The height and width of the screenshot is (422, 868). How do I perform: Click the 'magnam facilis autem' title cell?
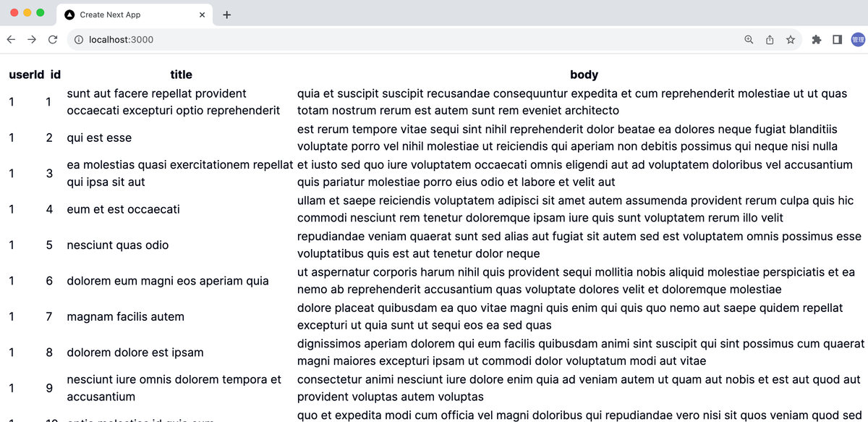point(125,316)
